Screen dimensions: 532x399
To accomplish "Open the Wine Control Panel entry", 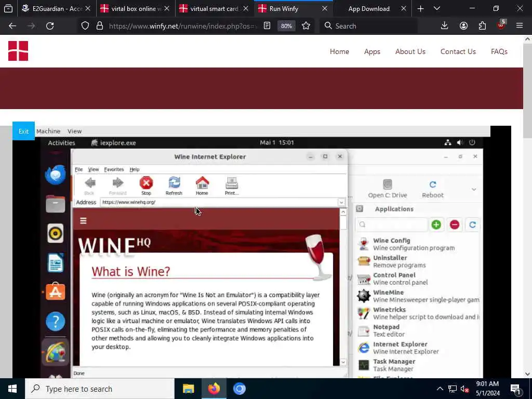I will (x=418, y=278).
